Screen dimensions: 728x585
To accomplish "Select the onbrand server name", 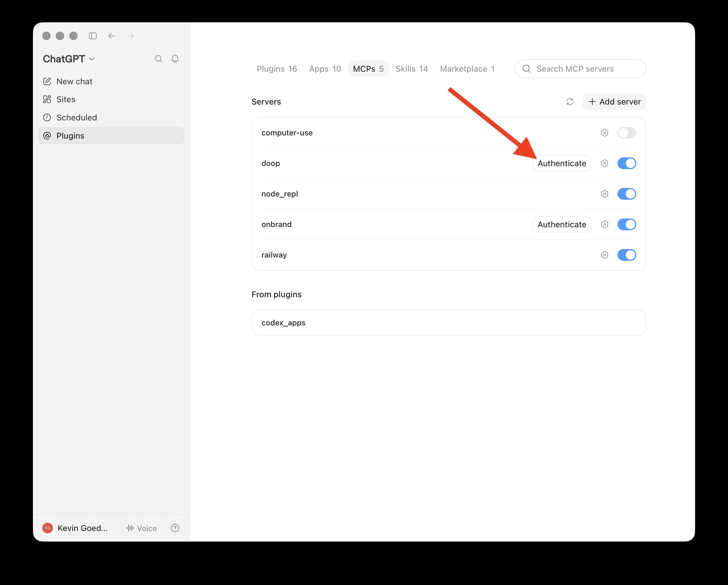I will [276, 224].
